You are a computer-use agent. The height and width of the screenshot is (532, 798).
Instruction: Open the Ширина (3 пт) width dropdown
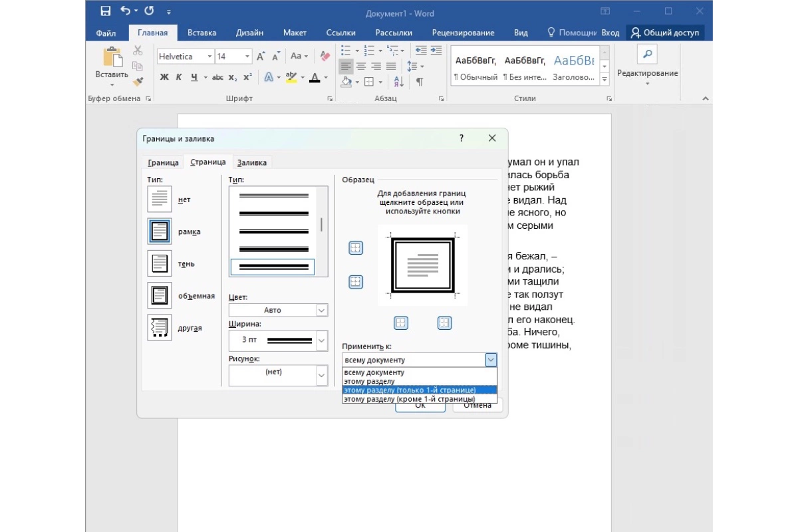tap(322, 340)
